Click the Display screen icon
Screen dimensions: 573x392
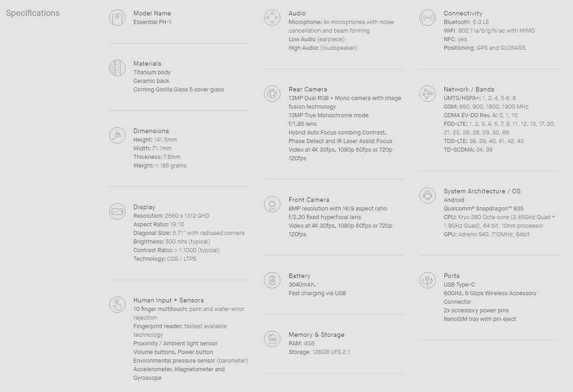tap(117, 211)
